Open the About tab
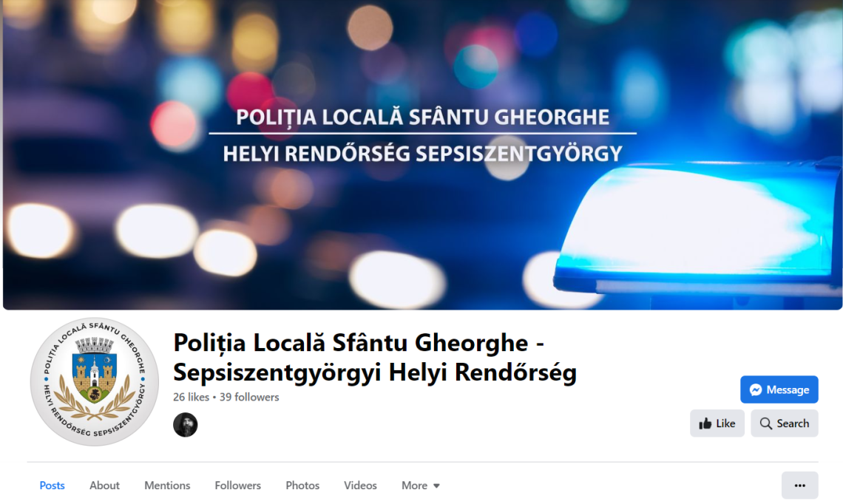The image size is (843, 504). click(x=104, y=486)
